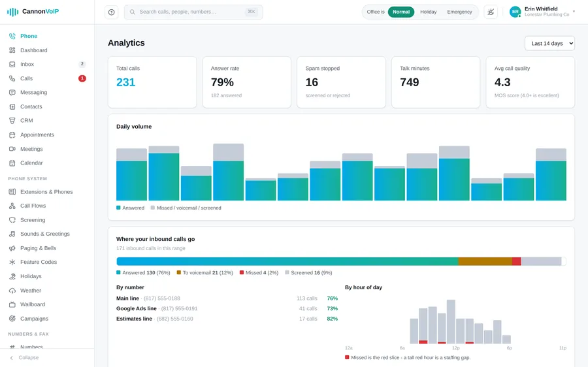This screenshot has width=588, height=367.
Task: Click the Inbox tray icon
Action: coord(12,64)
